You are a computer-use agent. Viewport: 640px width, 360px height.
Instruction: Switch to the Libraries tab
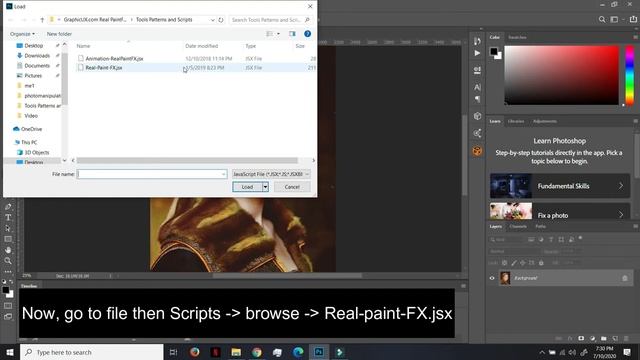[516, 121]
